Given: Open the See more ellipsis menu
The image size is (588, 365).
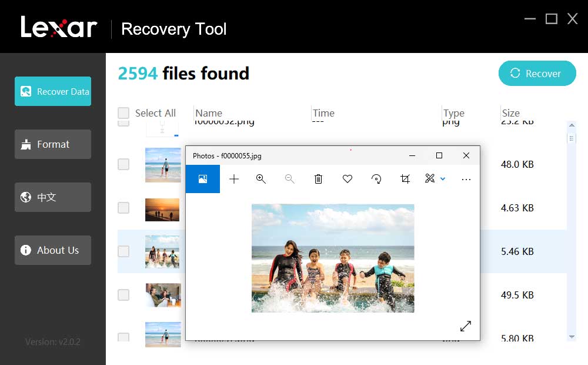Looking at the screenshot, I should 466,180.
